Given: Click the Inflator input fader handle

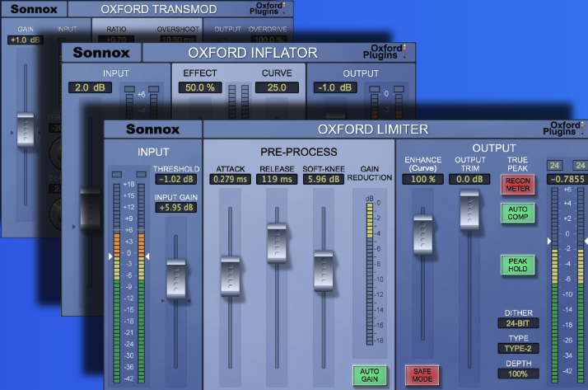Looking at the screenshot, I should pyautogui.click(x=91, y=209).
